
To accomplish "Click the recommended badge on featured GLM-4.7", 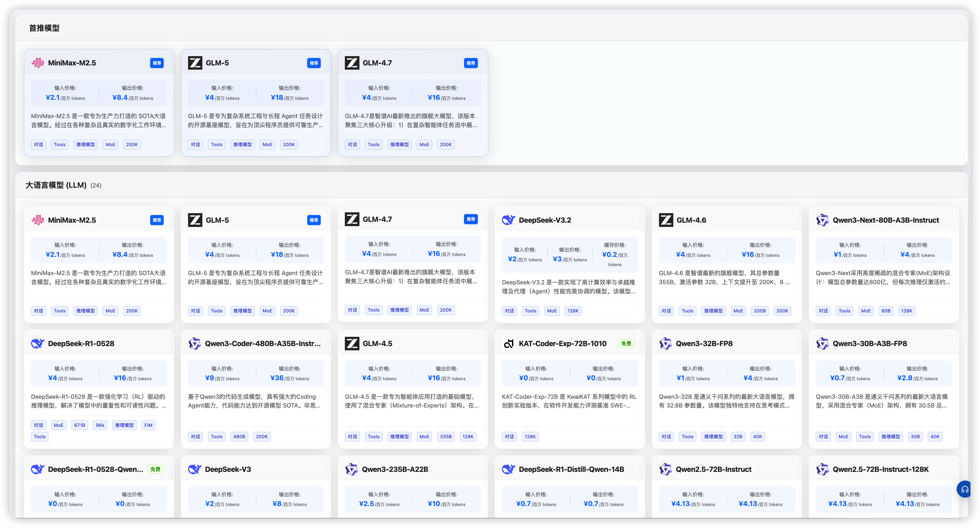I will (471, 63).
